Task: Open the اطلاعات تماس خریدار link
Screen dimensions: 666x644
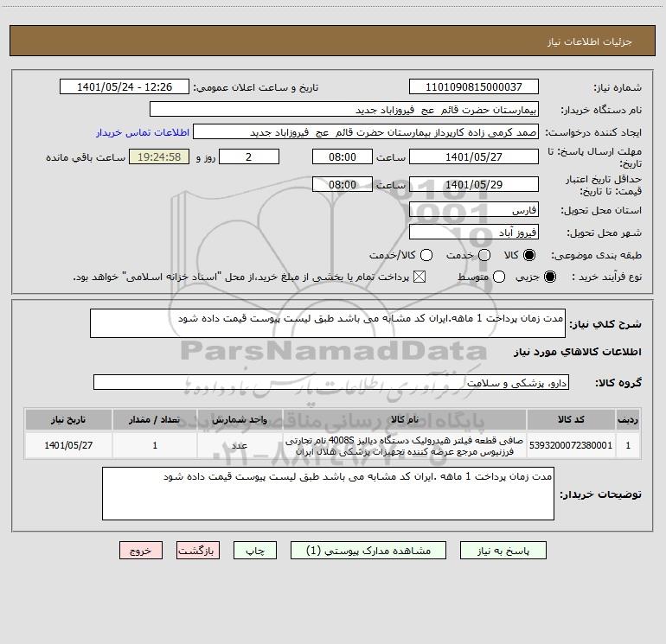Action: 143,132
